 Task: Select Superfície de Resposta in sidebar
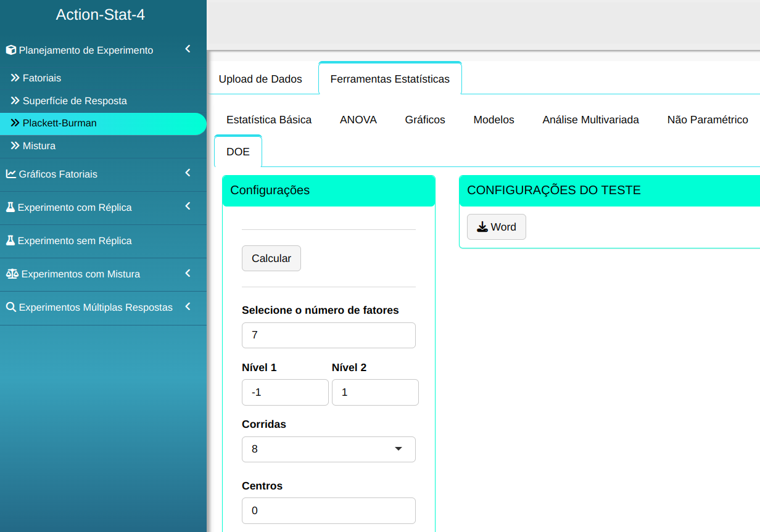pos(74,100)
